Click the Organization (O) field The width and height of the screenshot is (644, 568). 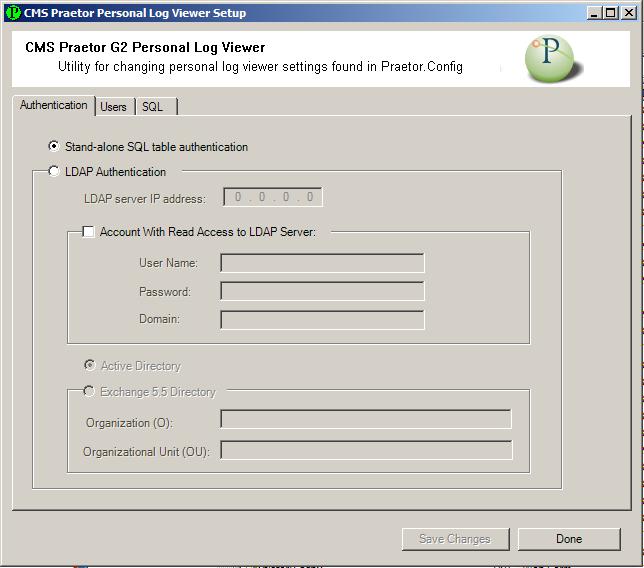click(366, 419)
